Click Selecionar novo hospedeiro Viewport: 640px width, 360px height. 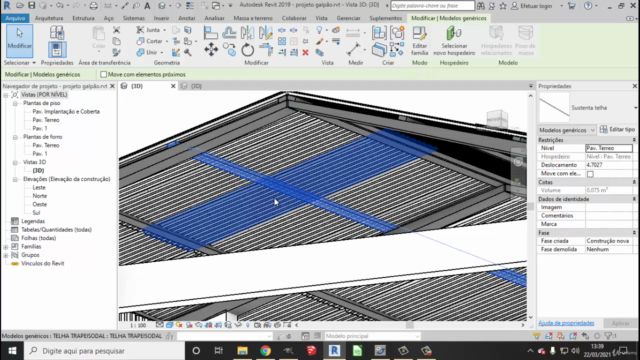[454, 41]
